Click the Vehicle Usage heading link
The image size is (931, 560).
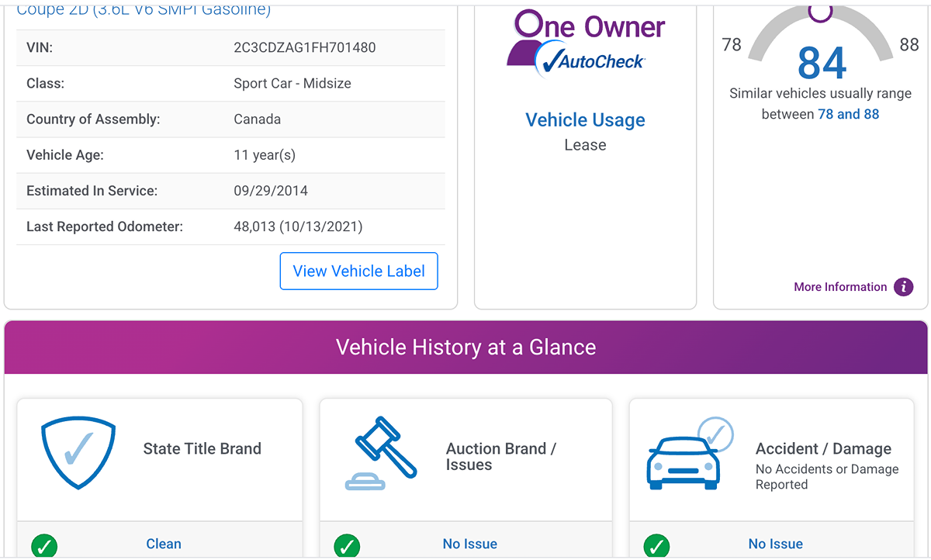[586, 120]
